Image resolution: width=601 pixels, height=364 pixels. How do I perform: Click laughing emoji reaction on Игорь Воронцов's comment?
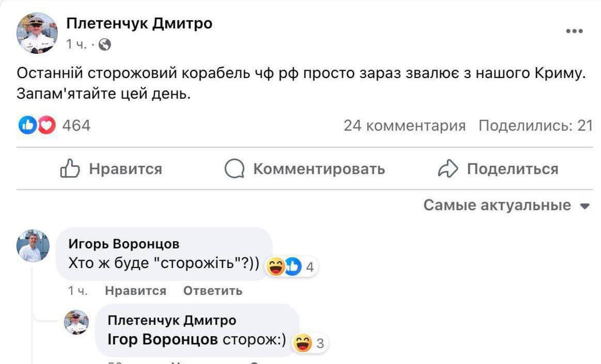[276, 267]
